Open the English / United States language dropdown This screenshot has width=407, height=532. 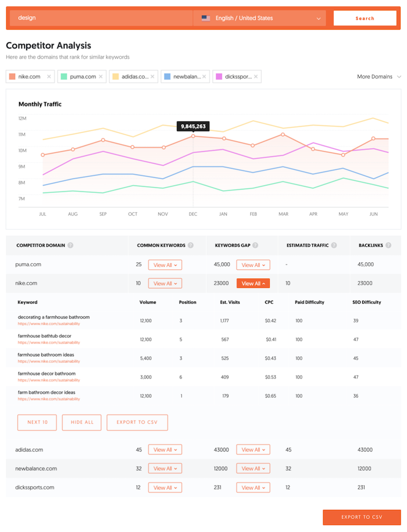259,19
